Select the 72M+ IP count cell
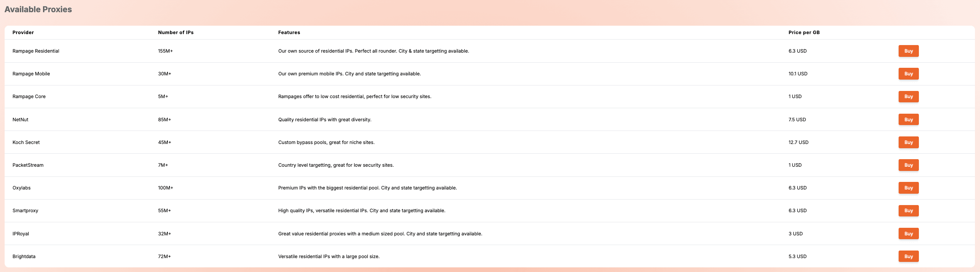Image resolution: width=980 pixels, height=272 pixels. point(164,256)
